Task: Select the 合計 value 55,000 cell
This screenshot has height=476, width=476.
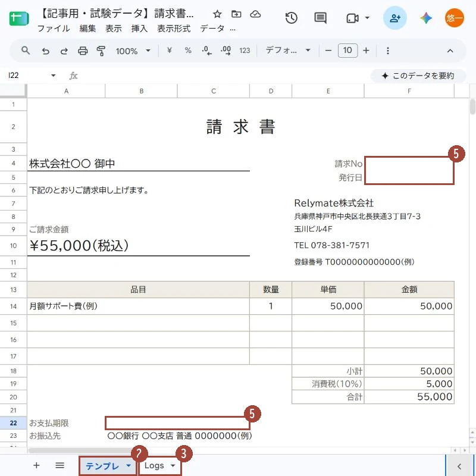Action: pyautogui.click(x=409, y=397)
